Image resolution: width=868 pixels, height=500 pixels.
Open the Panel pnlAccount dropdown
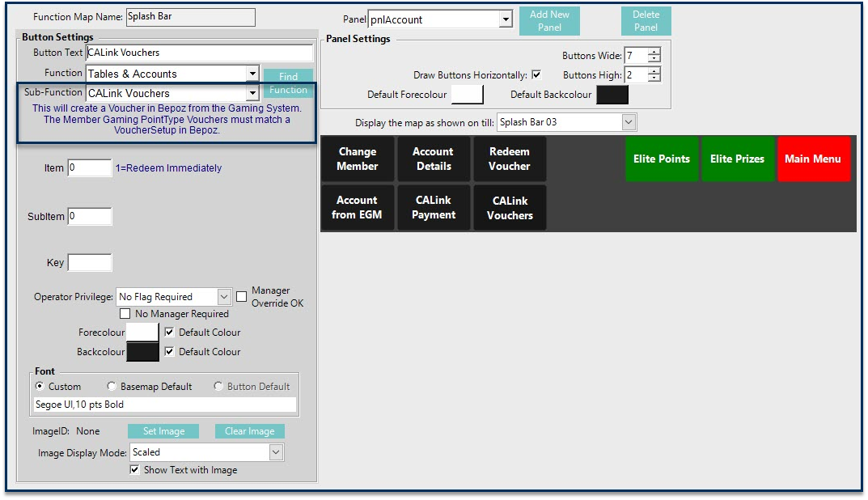(x=506, y=19)
